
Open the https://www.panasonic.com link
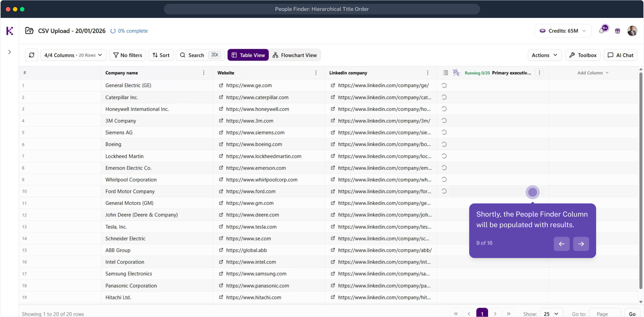(x=258, y=286)
